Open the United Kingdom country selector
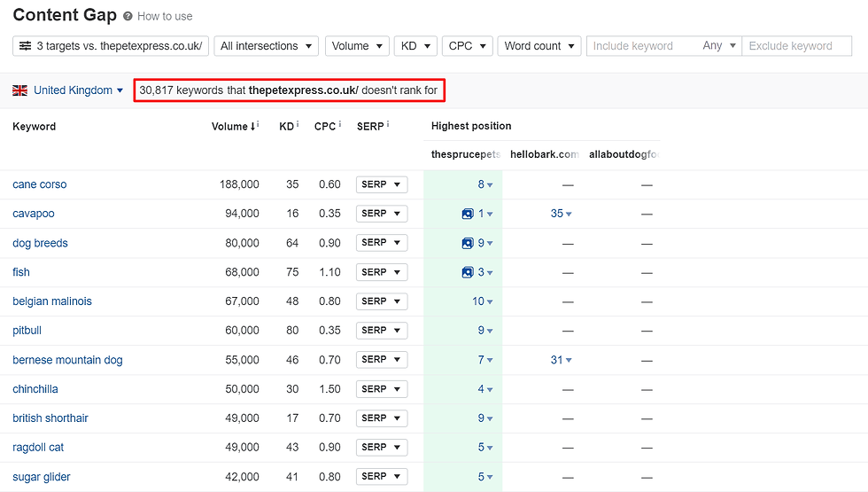This screenshot has height=492, width=868. pyautogui.click(x=78, y=90)
